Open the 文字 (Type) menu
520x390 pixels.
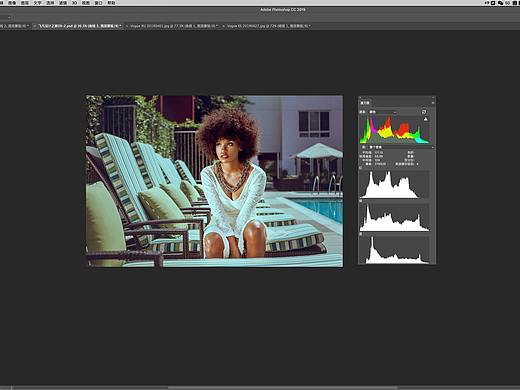[x=37, y=3]
